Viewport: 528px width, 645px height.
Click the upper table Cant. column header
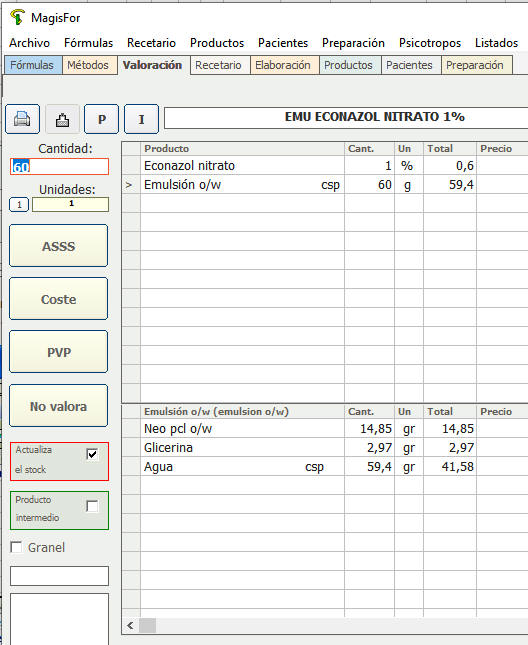[369, 148]
